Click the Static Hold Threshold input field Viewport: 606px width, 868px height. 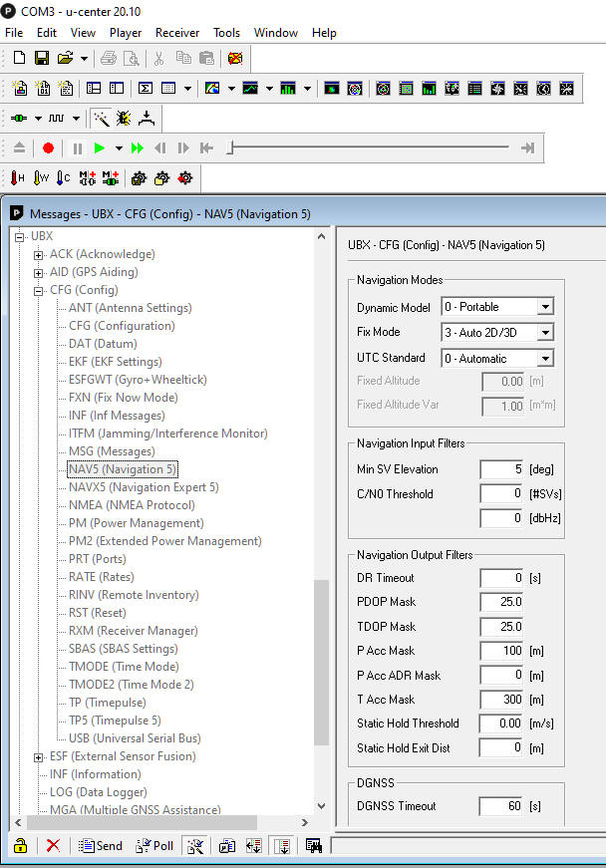click(501, 723)
